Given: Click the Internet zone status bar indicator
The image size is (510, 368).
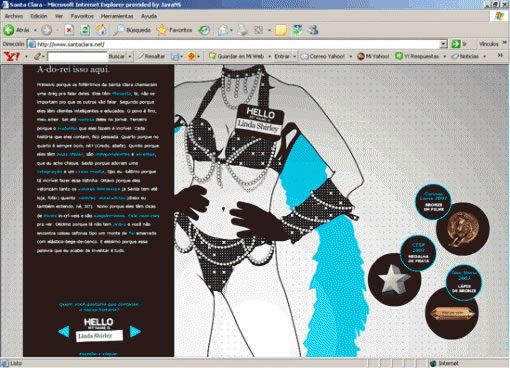Looking at the screenshot, I should (443, 363).
